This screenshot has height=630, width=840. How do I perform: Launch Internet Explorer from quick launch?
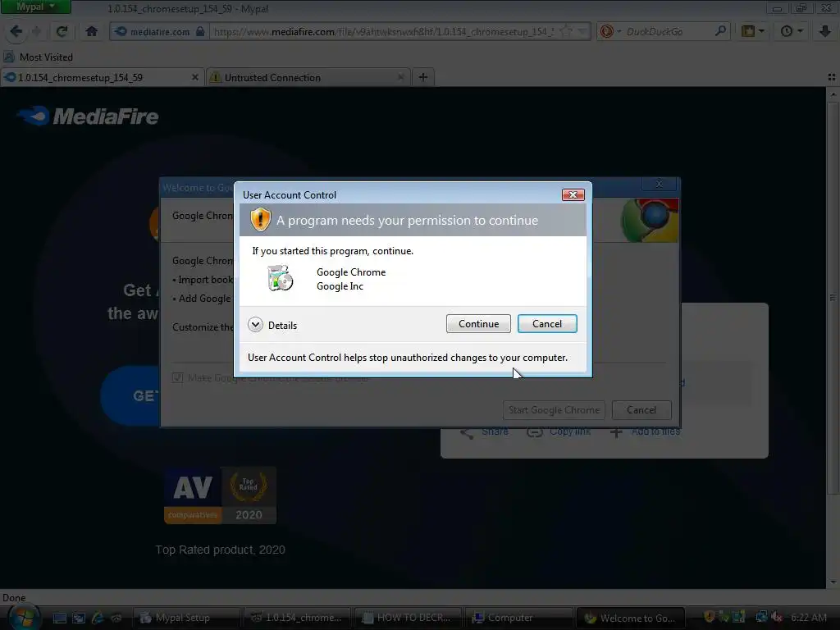(98, 618)
